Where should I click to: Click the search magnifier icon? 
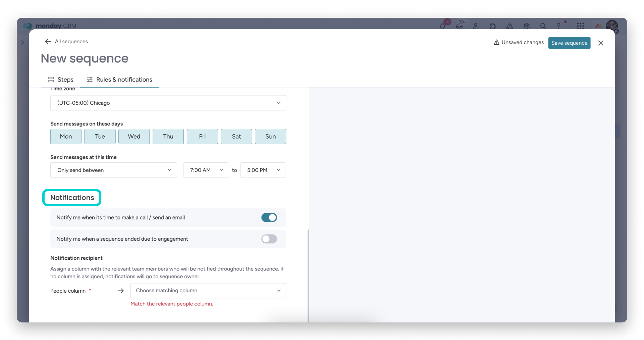coord(543,26)
